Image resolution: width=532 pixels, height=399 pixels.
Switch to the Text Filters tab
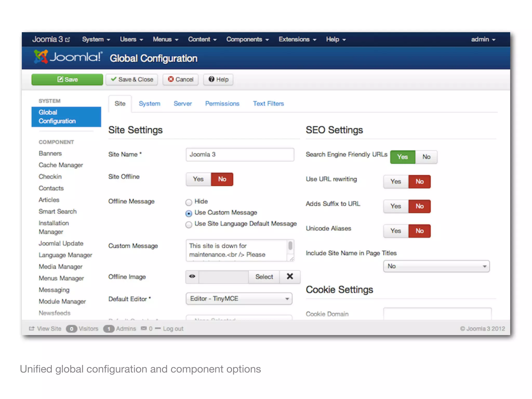pyautogui.click(x=268, y=103)
